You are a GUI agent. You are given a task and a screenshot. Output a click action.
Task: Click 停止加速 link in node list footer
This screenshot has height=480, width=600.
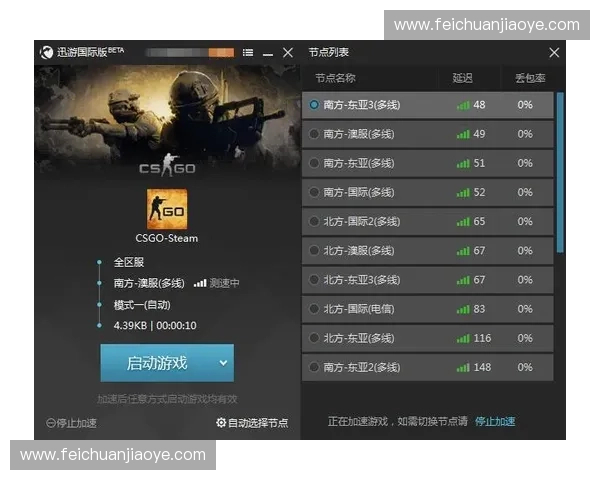495,421
